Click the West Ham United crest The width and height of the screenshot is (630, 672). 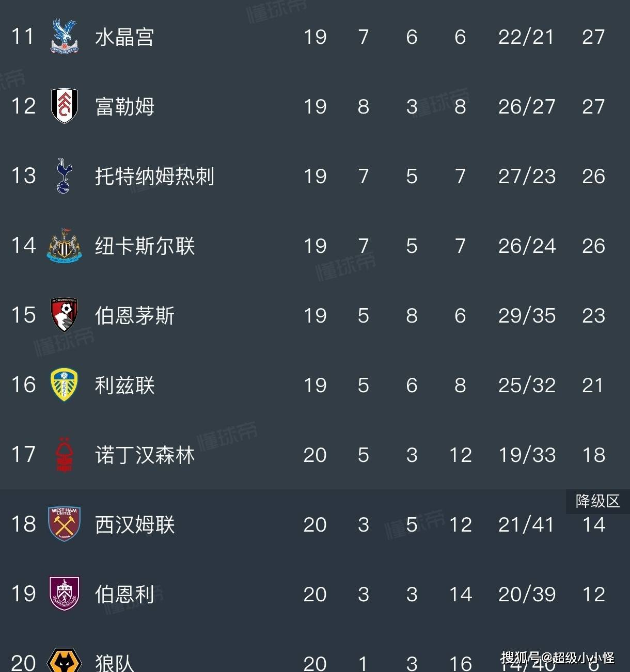[65, 524]
